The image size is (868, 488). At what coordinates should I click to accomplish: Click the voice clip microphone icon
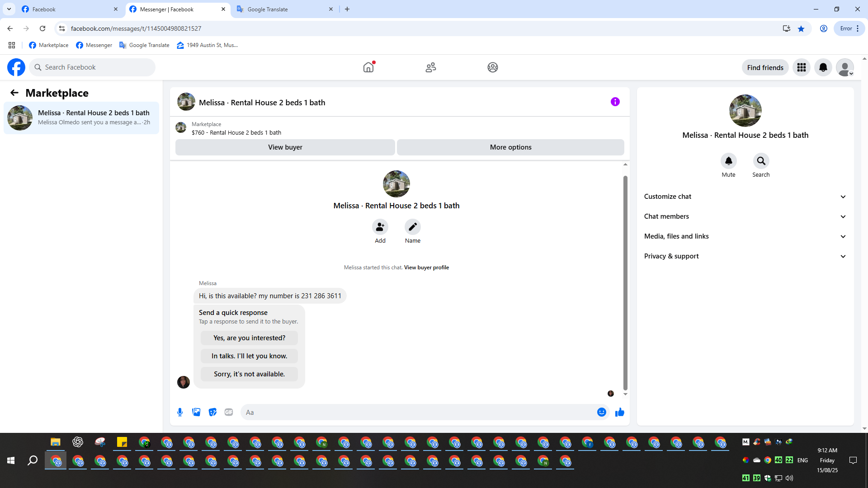click(x=180, y=412)
